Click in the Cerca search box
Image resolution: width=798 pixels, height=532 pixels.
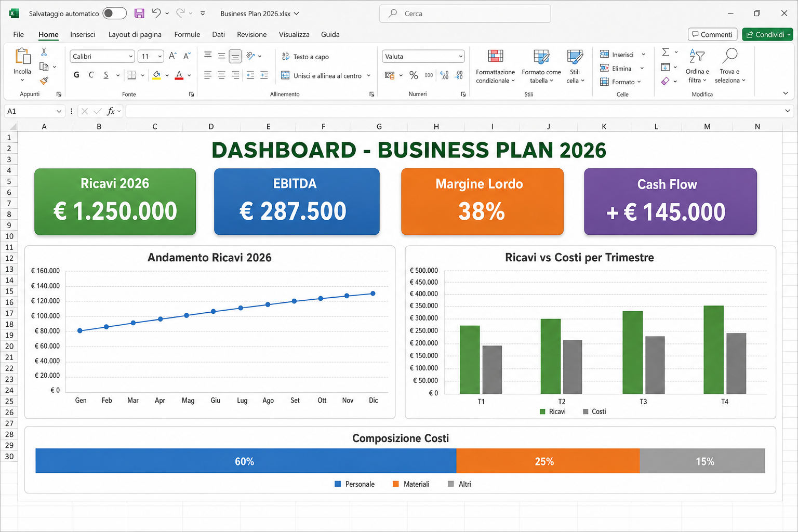[465, 14]
